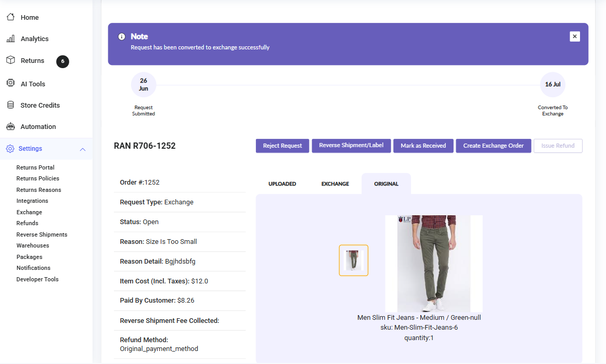606x364 pixels.
Task: Select the small jeans thumbnail image
Action: click(354, 260)
